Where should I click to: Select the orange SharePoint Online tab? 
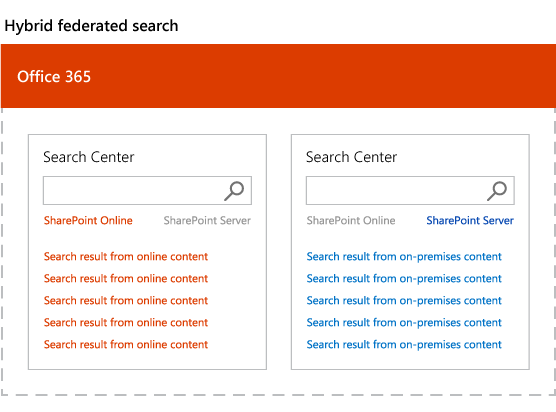click(x=88, y=221)
